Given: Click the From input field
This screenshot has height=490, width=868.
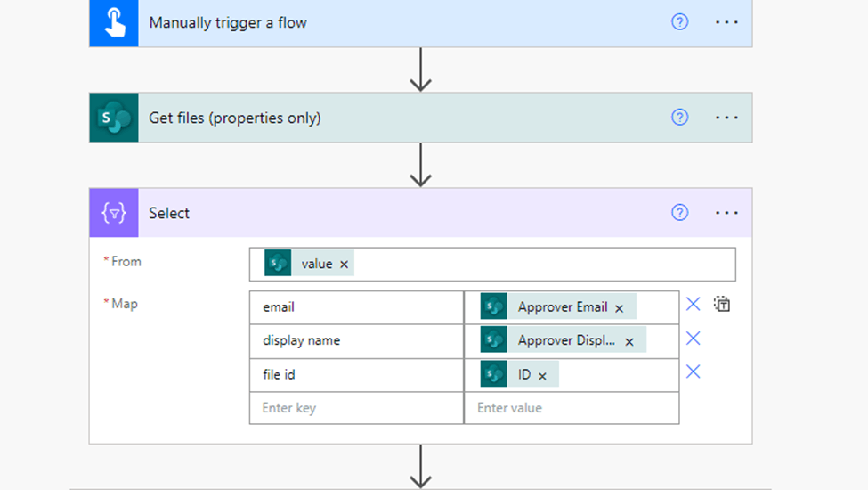Looking at the screenshot, I should pyautogui.click(x=492, y=264).
